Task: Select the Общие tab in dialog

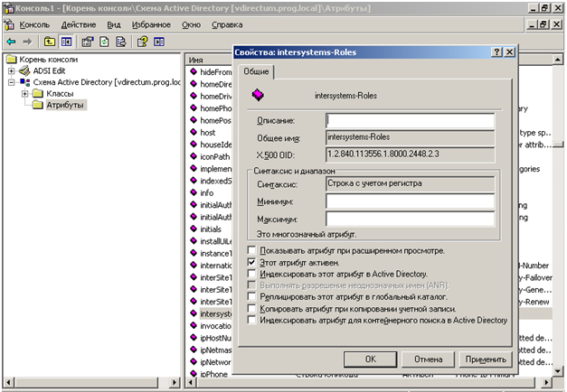Action: [256, 71]
